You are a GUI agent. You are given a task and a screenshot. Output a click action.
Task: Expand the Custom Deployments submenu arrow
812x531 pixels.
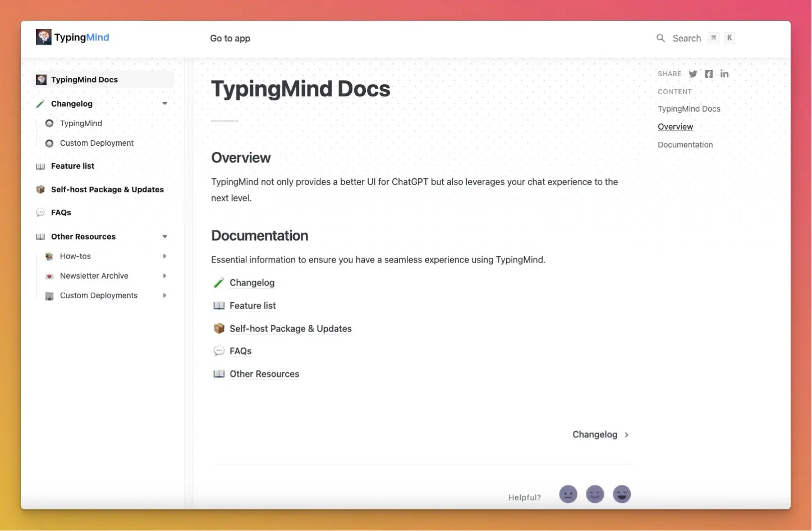164,295
